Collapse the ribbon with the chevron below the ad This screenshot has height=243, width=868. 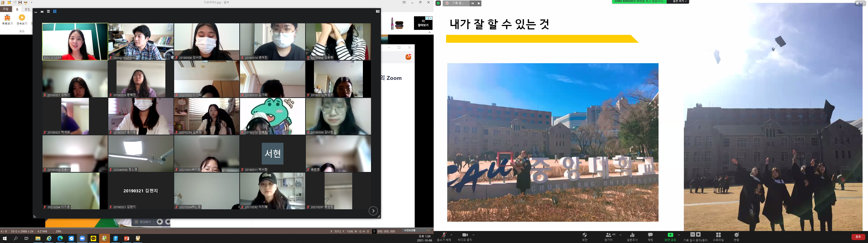click(430, 32)
